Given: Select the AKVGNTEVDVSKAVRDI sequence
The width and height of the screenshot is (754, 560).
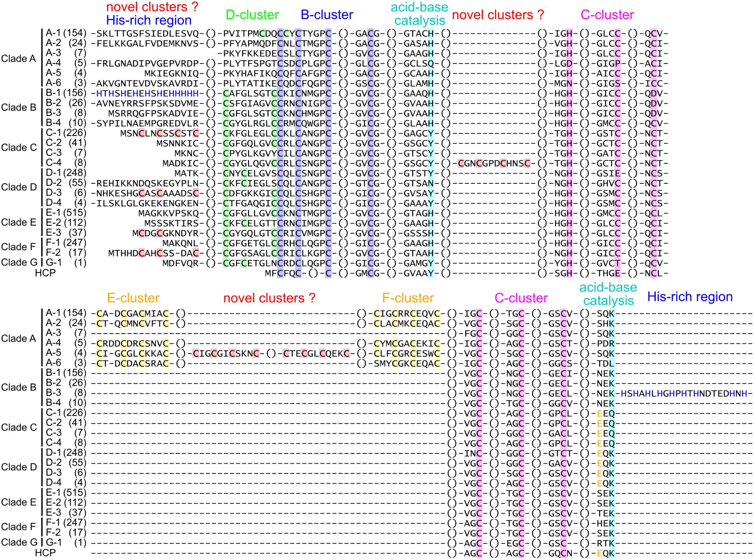Looking at the screenshot, I should [x=148, y=84].
